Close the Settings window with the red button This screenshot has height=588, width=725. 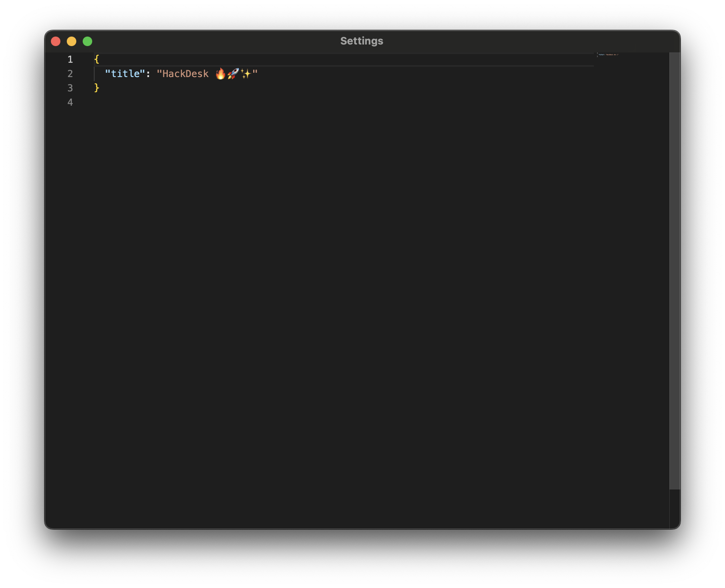56,41
